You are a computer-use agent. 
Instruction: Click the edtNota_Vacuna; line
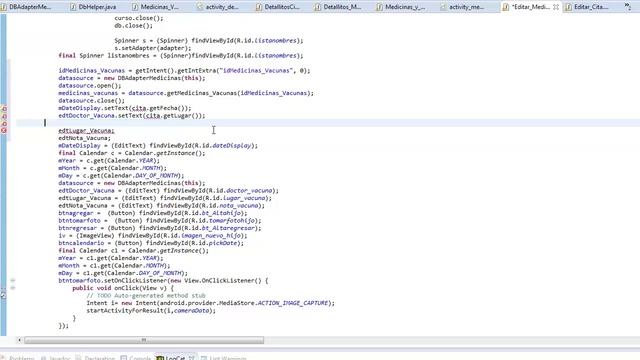[x=84, y=138]
